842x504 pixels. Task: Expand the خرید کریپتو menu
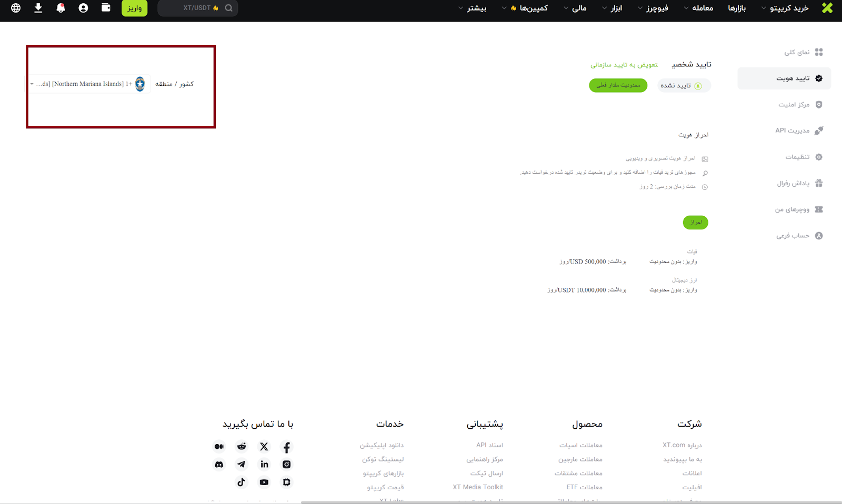click(x=785, y=8)
